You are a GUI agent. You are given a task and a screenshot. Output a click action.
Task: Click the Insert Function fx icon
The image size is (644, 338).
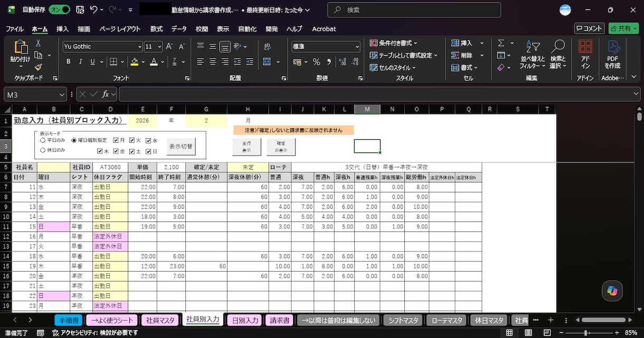[106, 94]
